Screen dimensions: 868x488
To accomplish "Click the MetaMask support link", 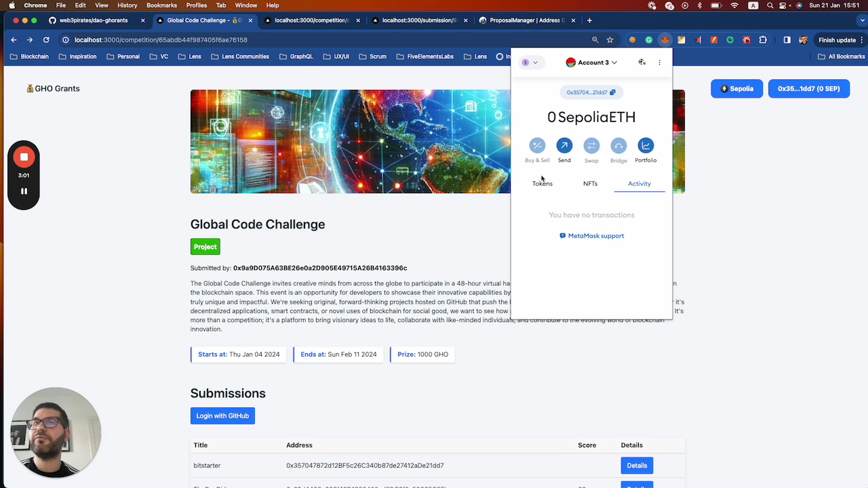I will (591, 236).
